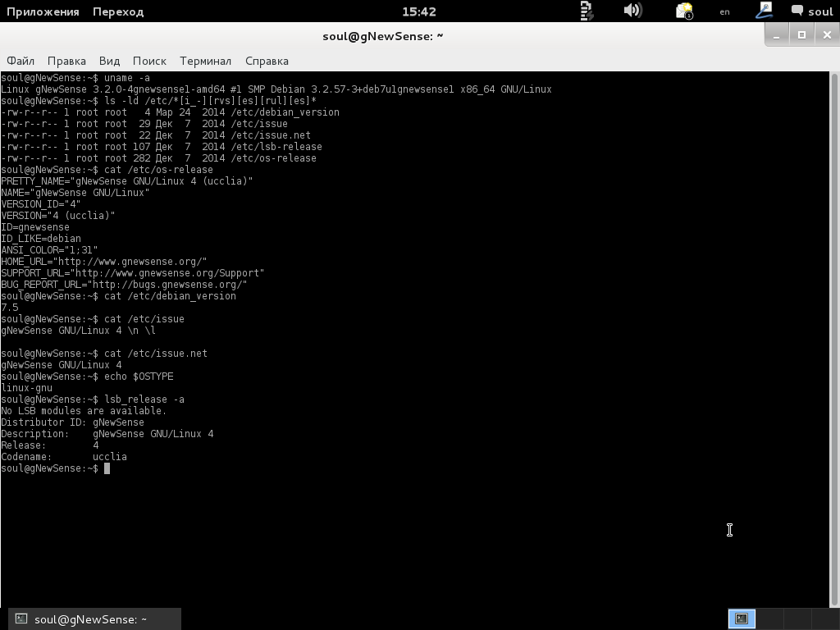Viewport: 840px width, 630px height.
Task: Click the terminal vertical scrollbar
Action: click(x=834, y=339)
